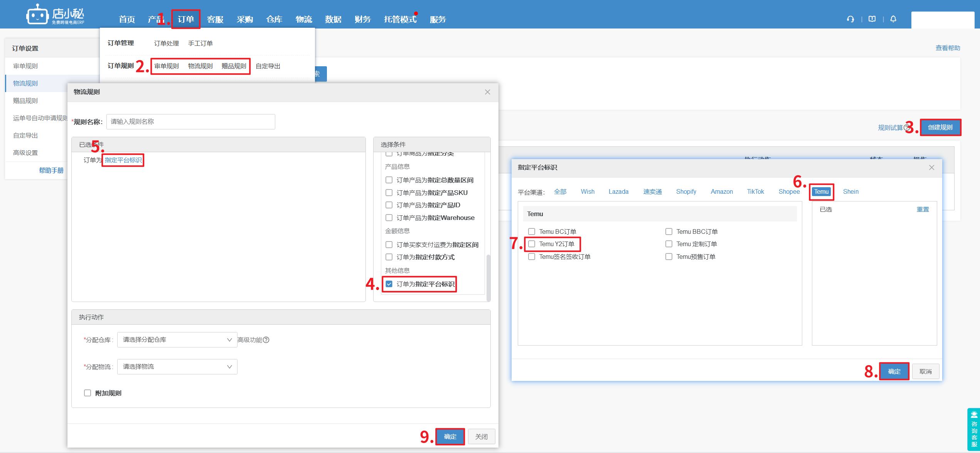Image resolution: width=980 pixels, height=453 pixels.
Task: Click the notification bell icon
Action: (x=893, y=19)
